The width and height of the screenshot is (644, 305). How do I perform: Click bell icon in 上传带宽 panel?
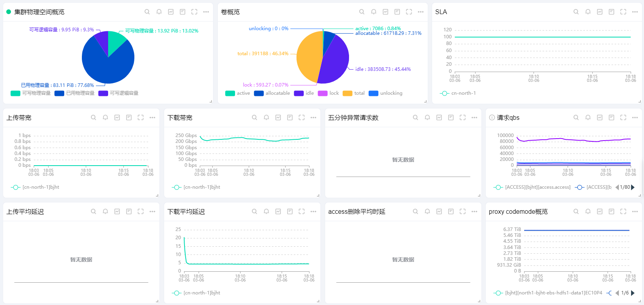coord(105,117)
